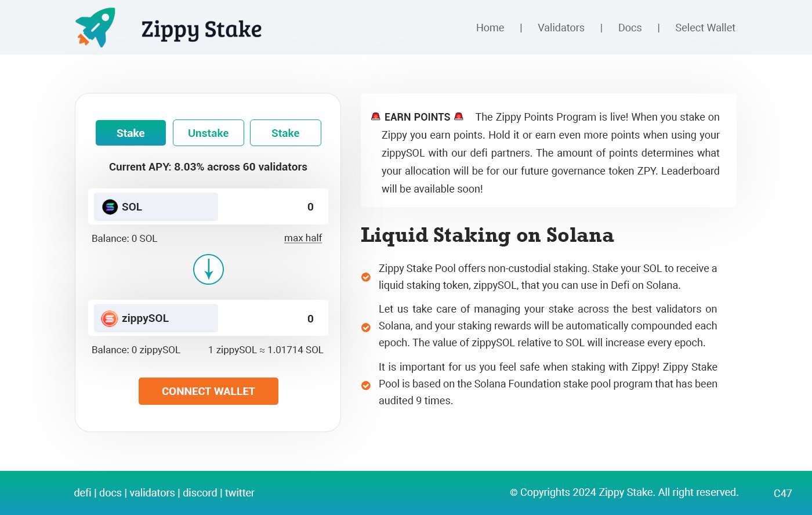Select the outlined Stake tab on right
The image size is (812, 515).
[x=285, y=133]
